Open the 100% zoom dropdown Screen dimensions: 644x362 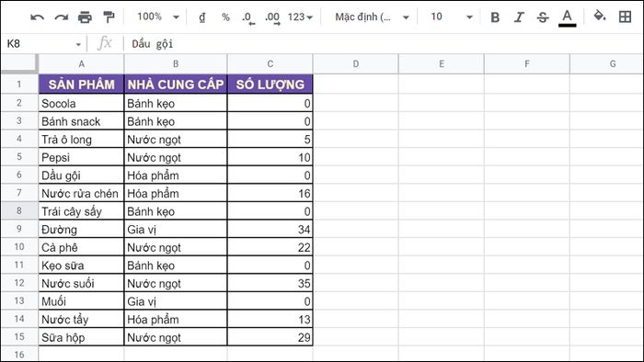(158, 17)
